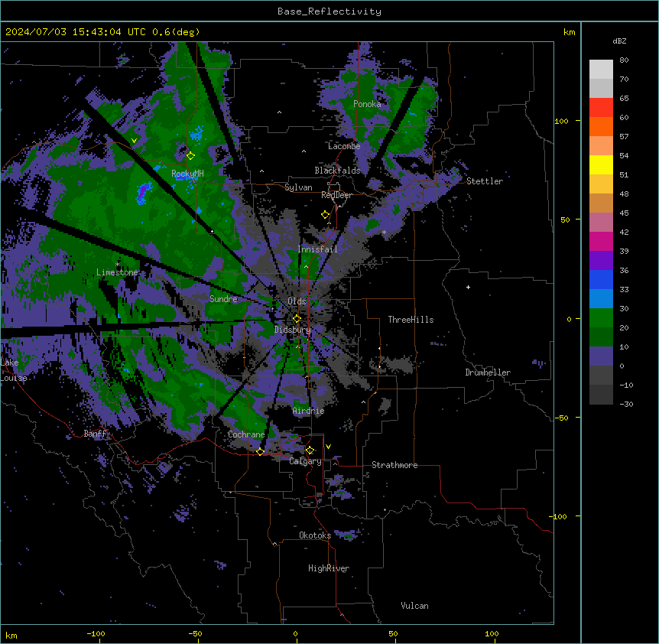Click the RedDeer city label
This screenshot has height=644, width=659.
point(336,195)
